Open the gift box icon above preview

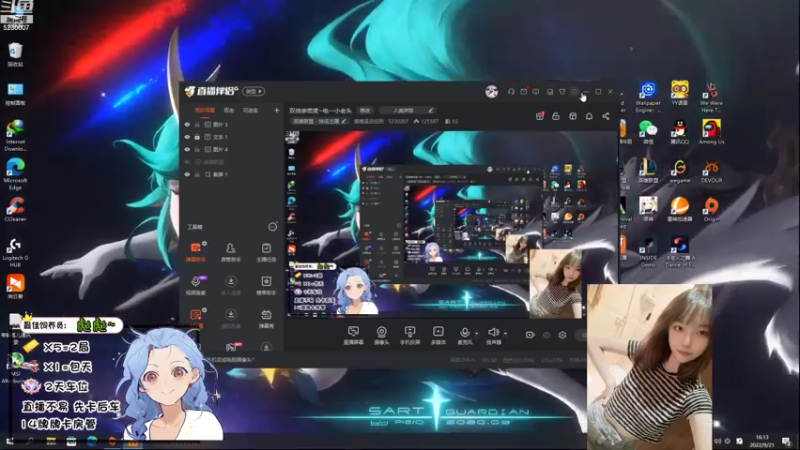(539, 116)
